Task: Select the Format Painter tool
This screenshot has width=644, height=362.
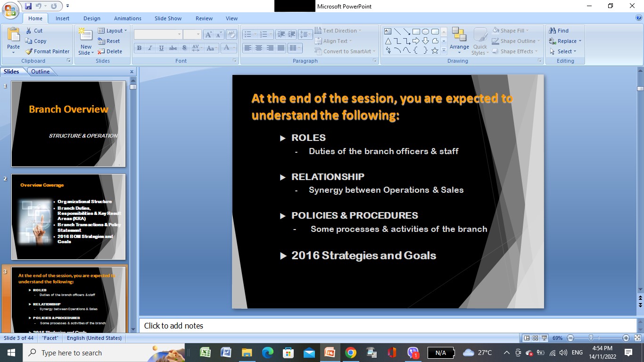Action: pyautogui.click(x=47, y=51)
